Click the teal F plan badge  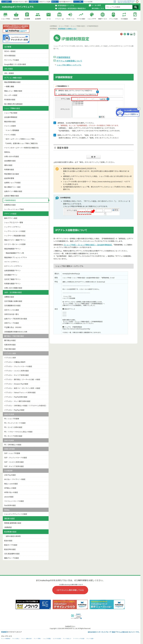pos(128,34)
